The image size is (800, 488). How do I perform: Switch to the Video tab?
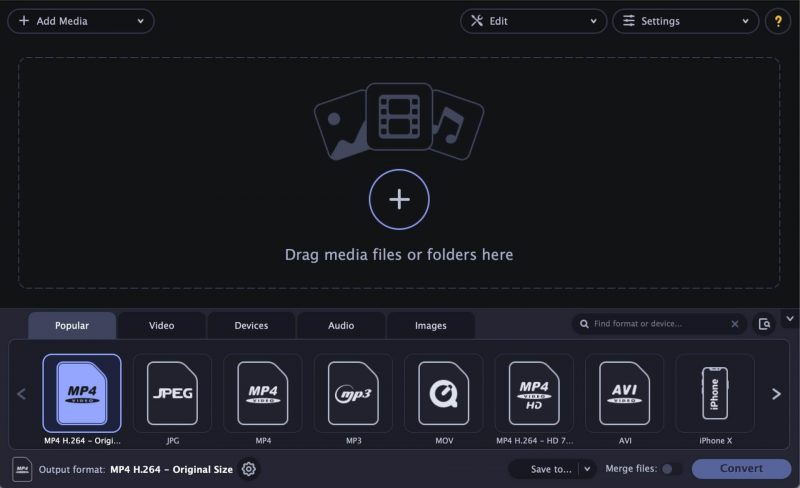click(161, 325)
